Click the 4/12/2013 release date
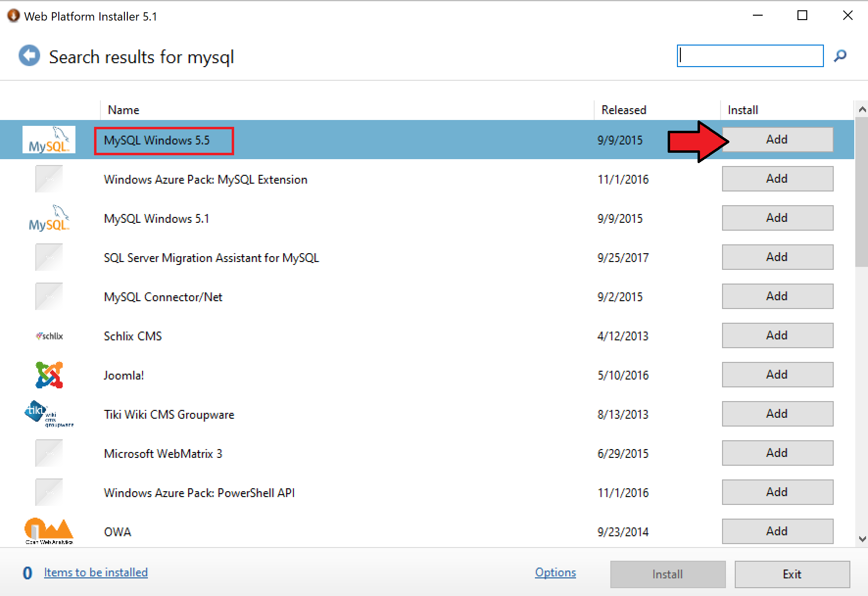 click(x=623, y=336)
